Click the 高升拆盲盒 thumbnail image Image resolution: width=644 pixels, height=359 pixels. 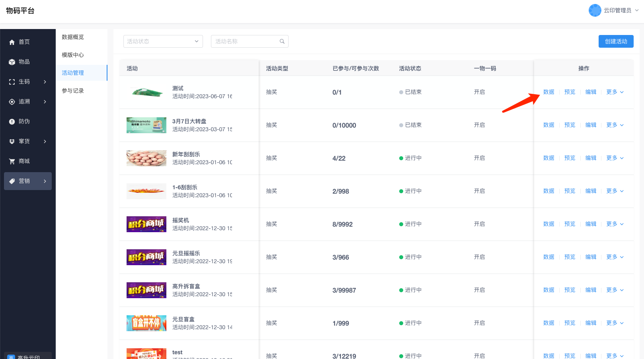pyautogui.click(x=146, y=290)
